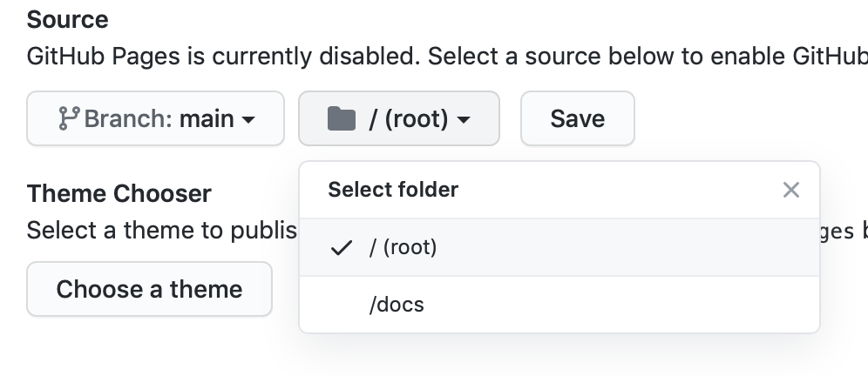Image resolution: width=868 pixels, height=376 pixels.
Task: Click the bold main branch name
Action: click(x=207, y=119)
